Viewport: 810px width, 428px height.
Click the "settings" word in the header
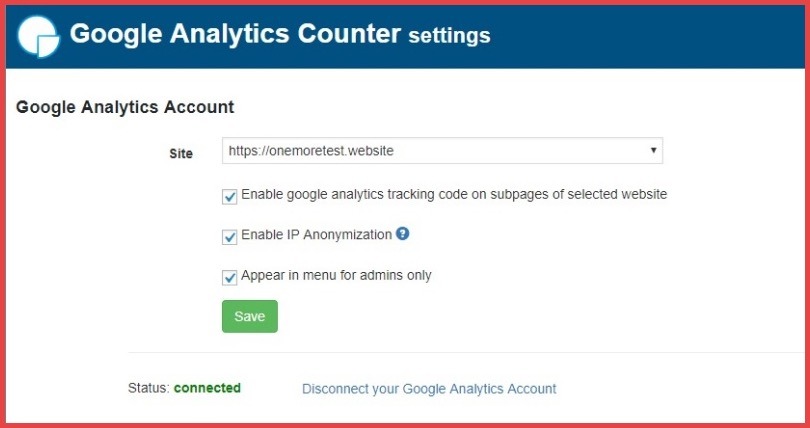[450, 37]
